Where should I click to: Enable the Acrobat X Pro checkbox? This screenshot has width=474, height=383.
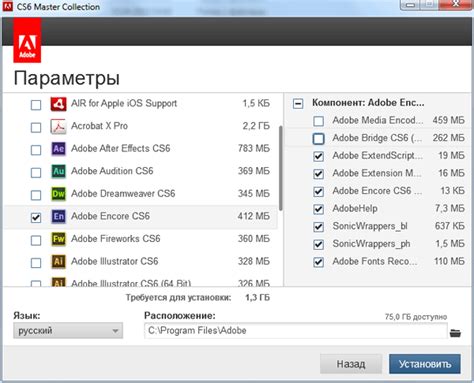[36, 127]
